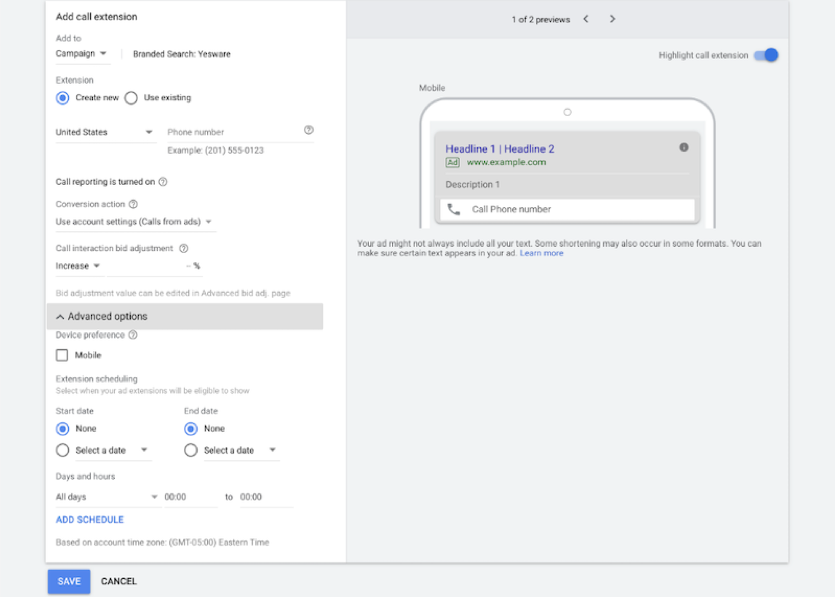The height and width of the screenshot is (597, 835).
Task: Click www.example.com URL in preview
Action: tap(506, 162)
